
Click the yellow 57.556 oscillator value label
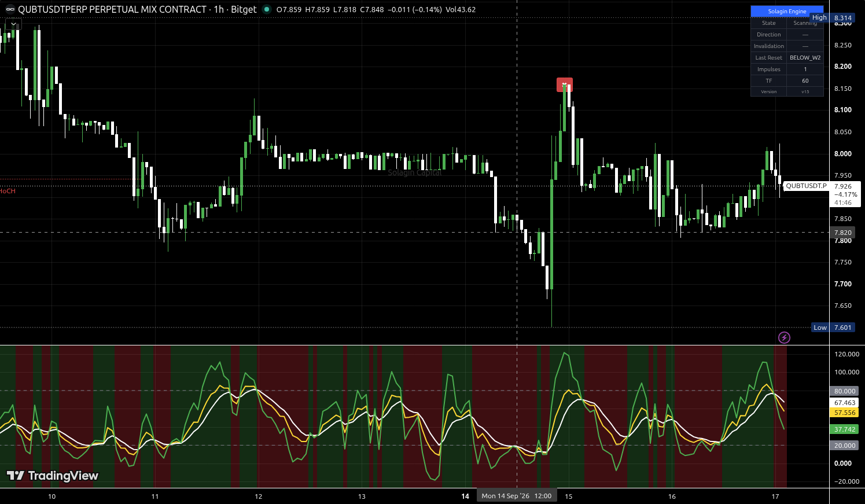click(x=845, y=413)
